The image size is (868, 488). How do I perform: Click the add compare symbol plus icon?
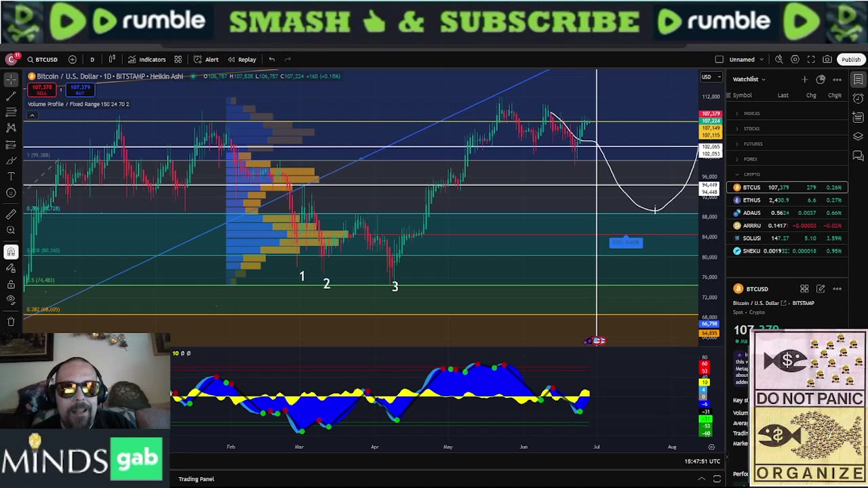tap(73, 60)
